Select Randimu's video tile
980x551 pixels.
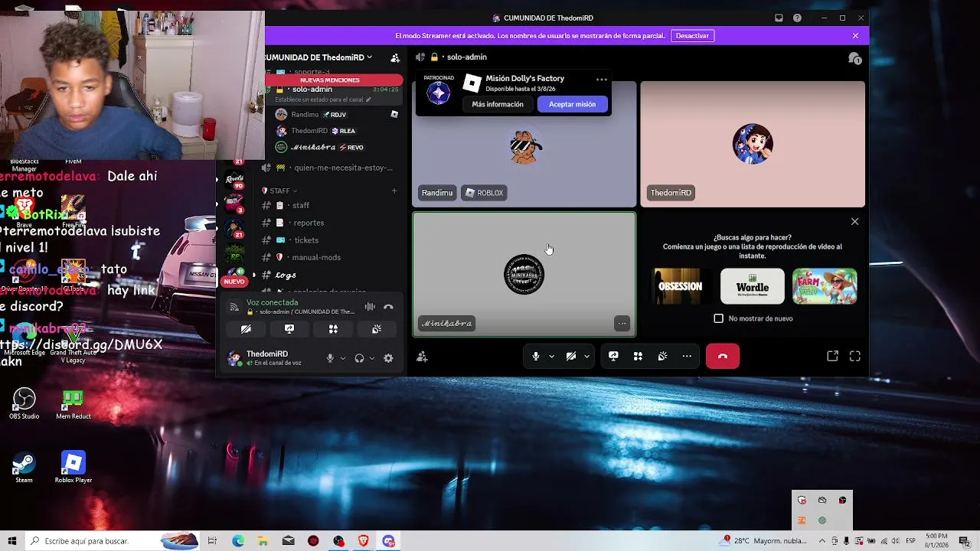pyautogui.click(x=524, y=145)
